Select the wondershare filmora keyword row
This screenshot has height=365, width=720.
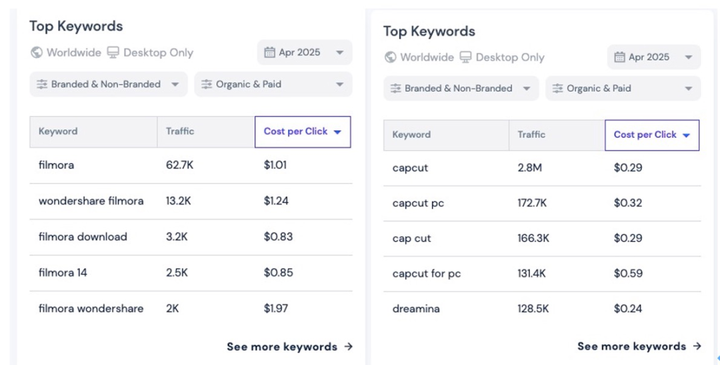[x=191, y=201]
